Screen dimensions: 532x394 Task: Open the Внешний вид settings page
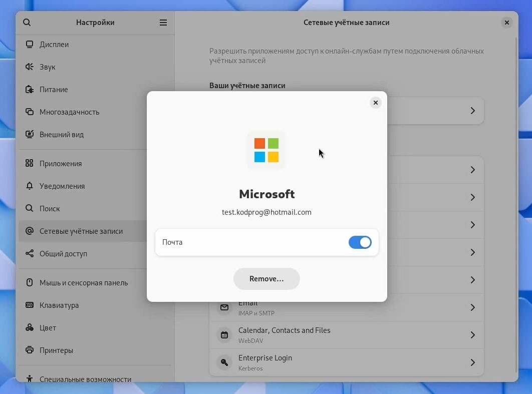click(x=95, y=134)
